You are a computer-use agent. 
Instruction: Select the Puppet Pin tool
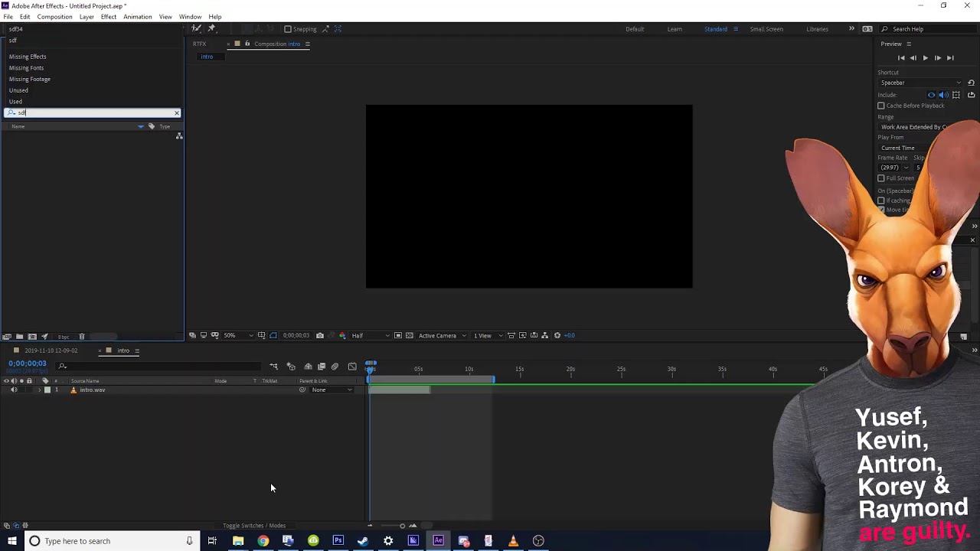click(x=212, y=29)
